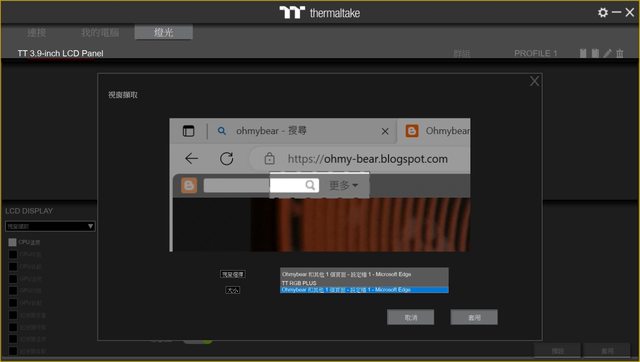640x362 pixels.
Task: Choose TT RGB PLUS in the window list
Action: [364, 283]
